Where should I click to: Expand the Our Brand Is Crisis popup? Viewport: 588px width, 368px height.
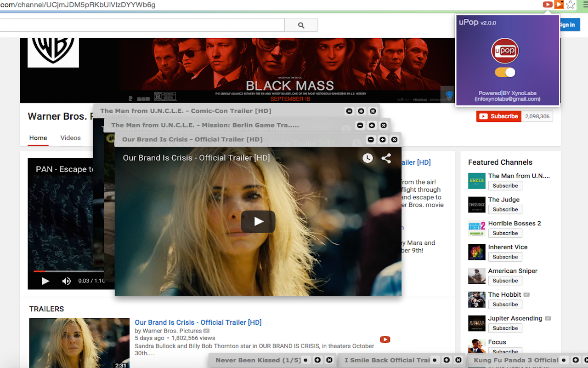(383, 139)
